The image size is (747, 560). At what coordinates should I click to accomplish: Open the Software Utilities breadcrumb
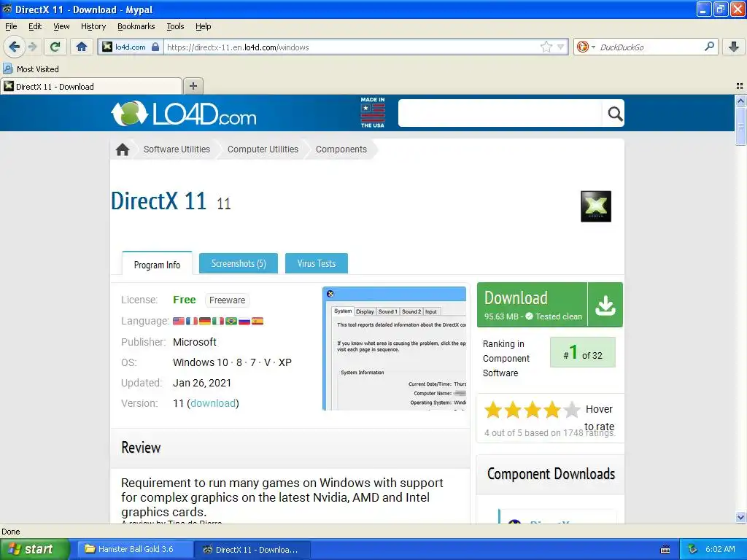point(177,149)
